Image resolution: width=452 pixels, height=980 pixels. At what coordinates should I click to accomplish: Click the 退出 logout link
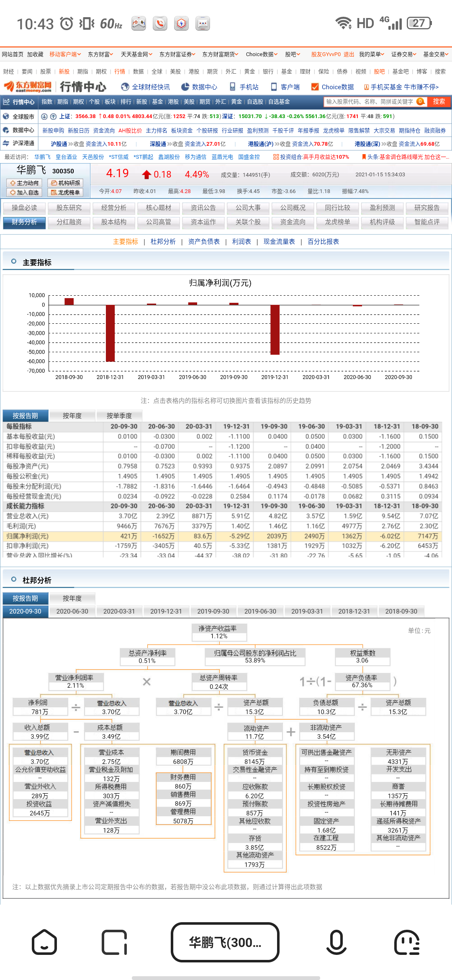coord(349,54)
